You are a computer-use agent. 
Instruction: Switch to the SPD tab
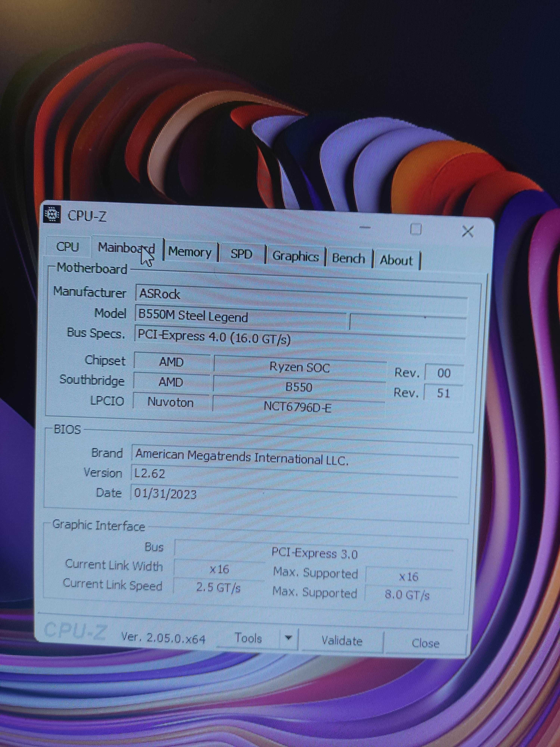241,254
